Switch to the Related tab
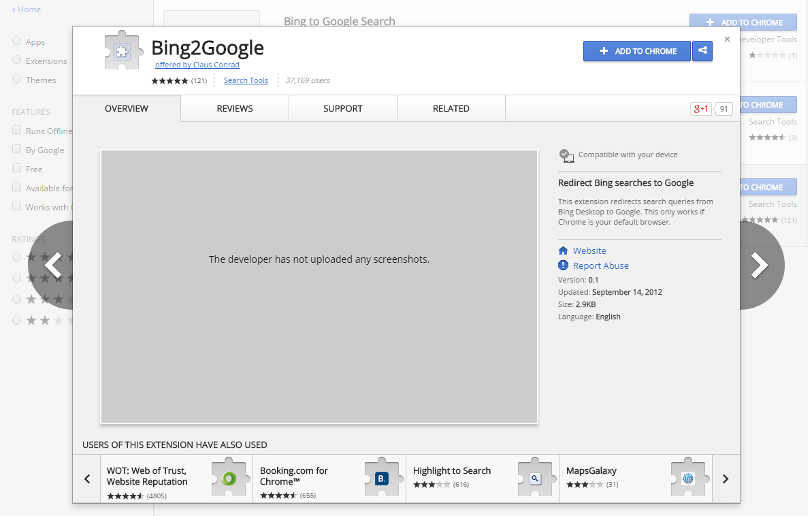Screen dimensions: 812x516 point(451,108)
